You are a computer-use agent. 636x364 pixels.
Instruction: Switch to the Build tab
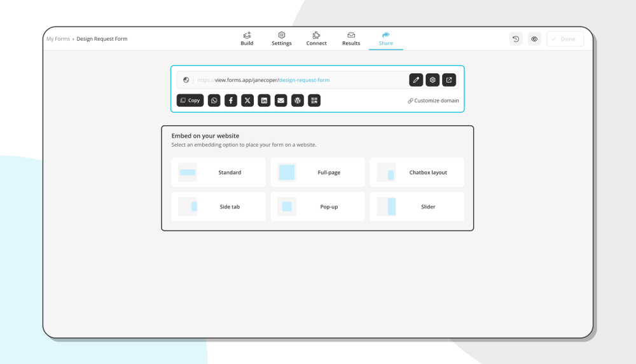[247, 39]
